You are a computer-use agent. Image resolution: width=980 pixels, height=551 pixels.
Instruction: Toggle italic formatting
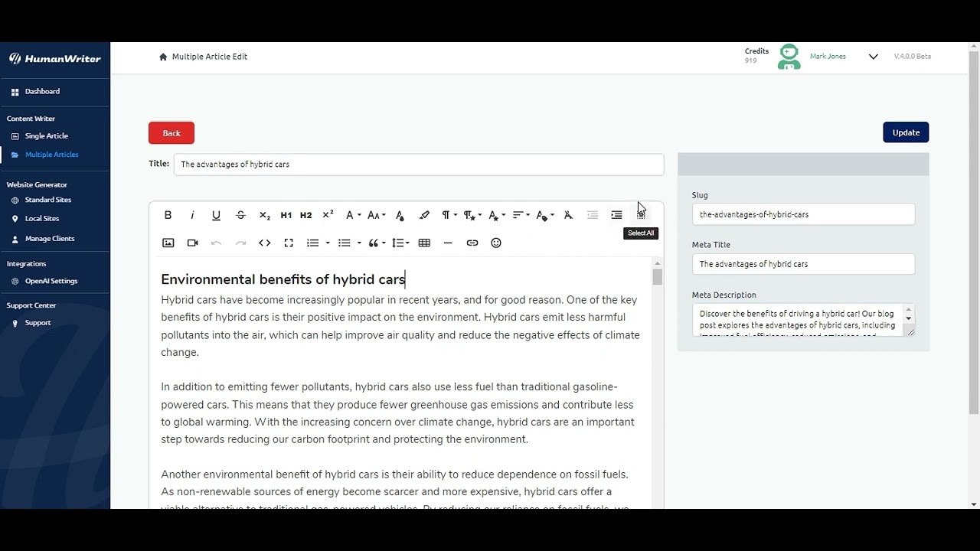(x=192, y=215)
